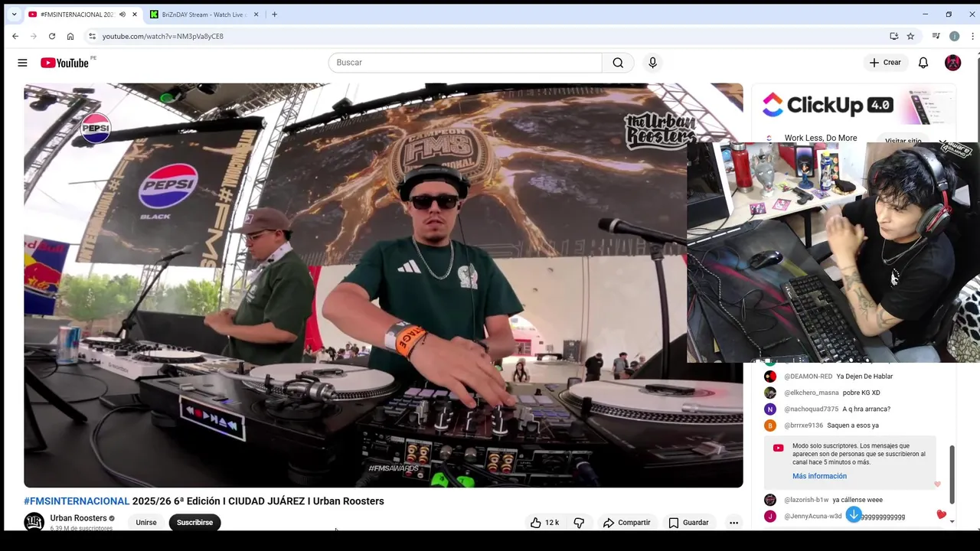Open browser home page button

[70, 36]
